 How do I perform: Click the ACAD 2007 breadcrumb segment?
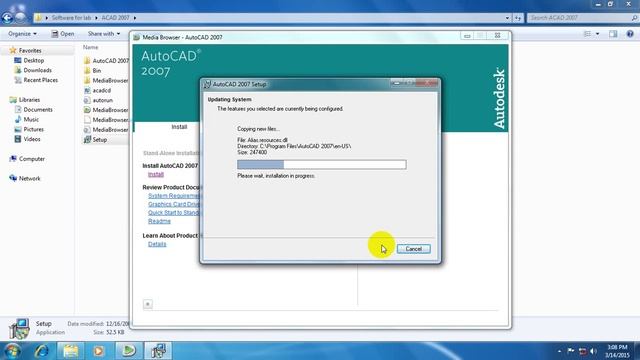116,18
